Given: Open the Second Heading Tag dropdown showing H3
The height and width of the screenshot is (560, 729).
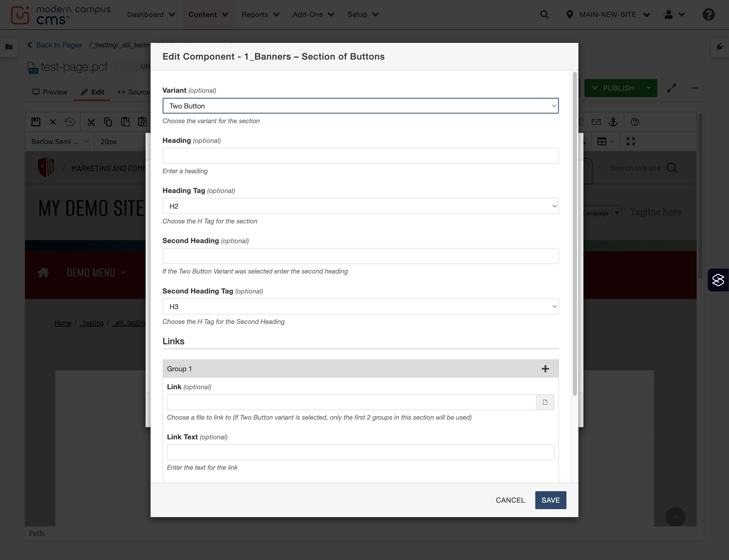Looking at the screenshot, I should [360, 306].
